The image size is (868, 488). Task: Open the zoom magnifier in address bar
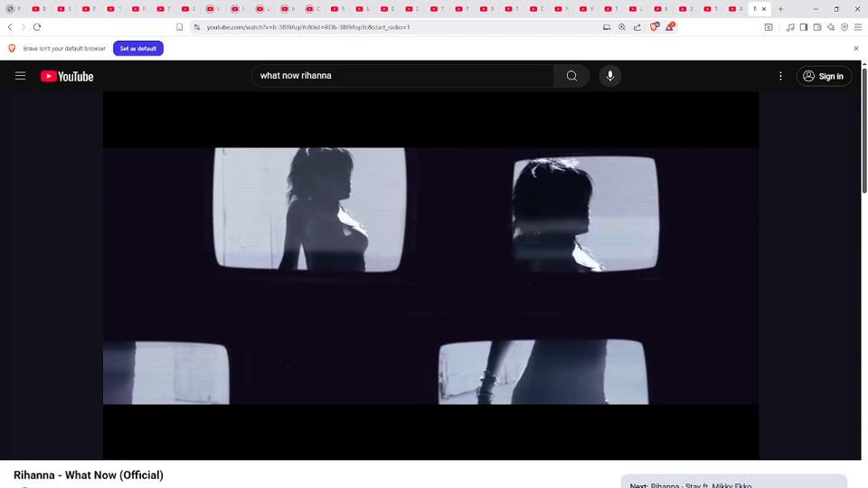point(622,27)
